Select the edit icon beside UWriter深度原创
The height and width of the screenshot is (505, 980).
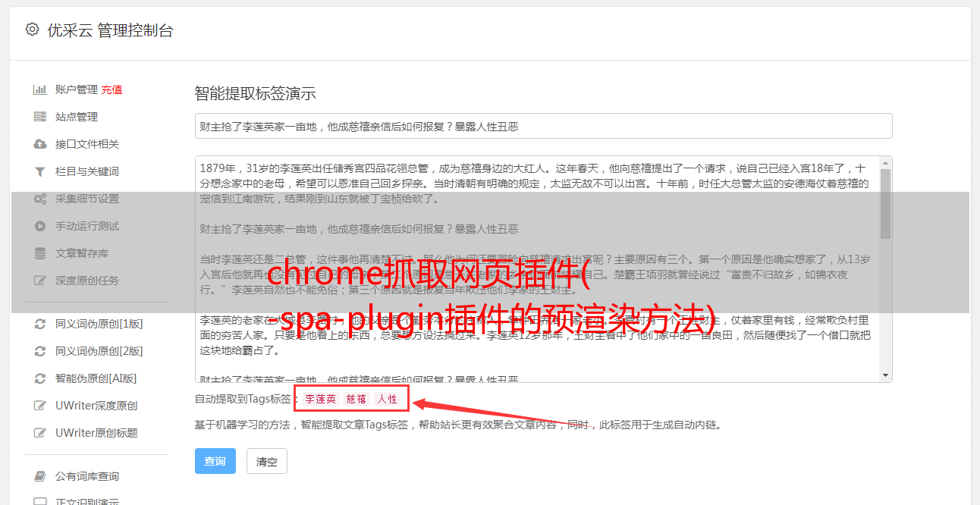40,406
